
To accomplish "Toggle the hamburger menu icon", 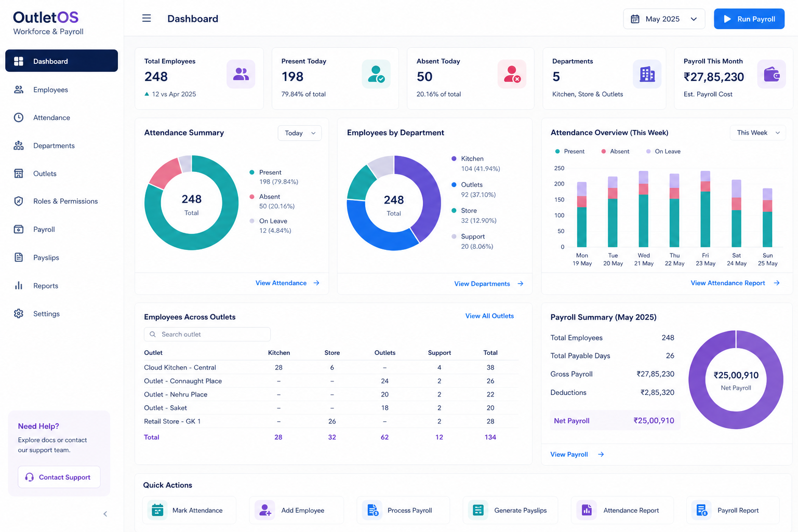I will 147,18.
